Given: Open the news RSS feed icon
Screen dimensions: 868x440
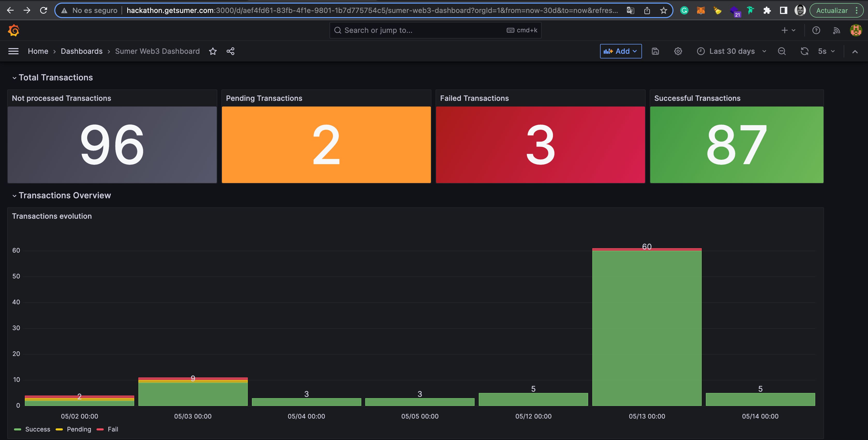Looking at the screenshot, I should pyautogui.click(x=836, y=30).
